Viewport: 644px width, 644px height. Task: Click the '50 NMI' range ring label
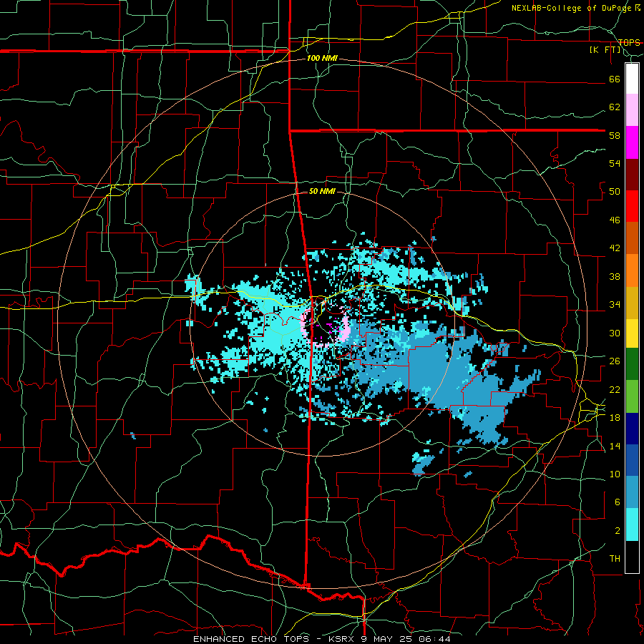pos(321,191)
